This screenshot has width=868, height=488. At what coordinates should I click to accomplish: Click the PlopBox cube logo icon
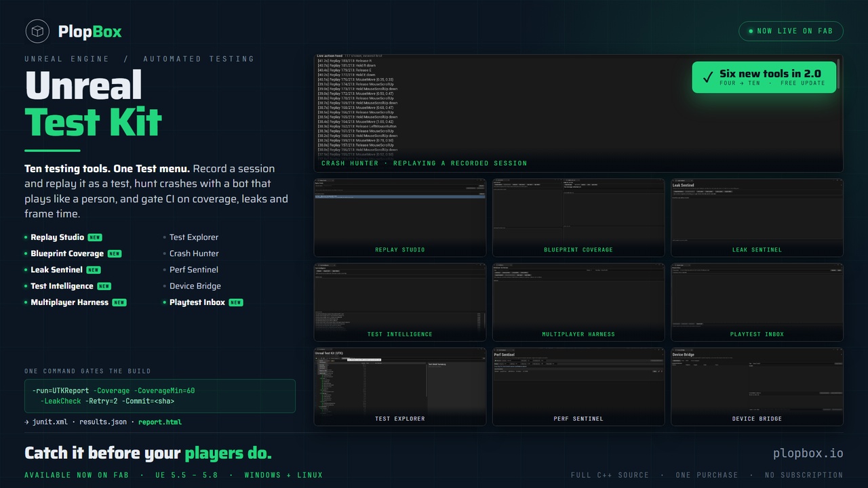pos(37,31)
